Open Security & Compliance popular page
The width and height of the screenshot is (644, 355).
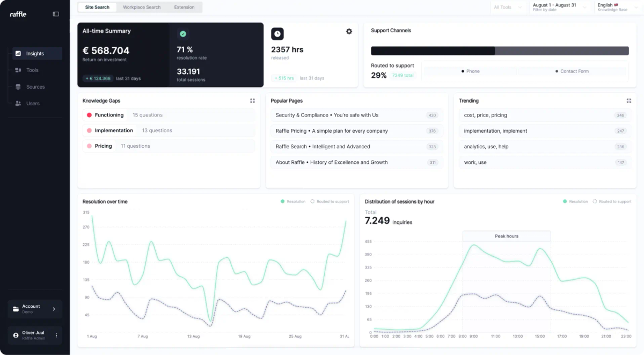[x=357, y=115]
